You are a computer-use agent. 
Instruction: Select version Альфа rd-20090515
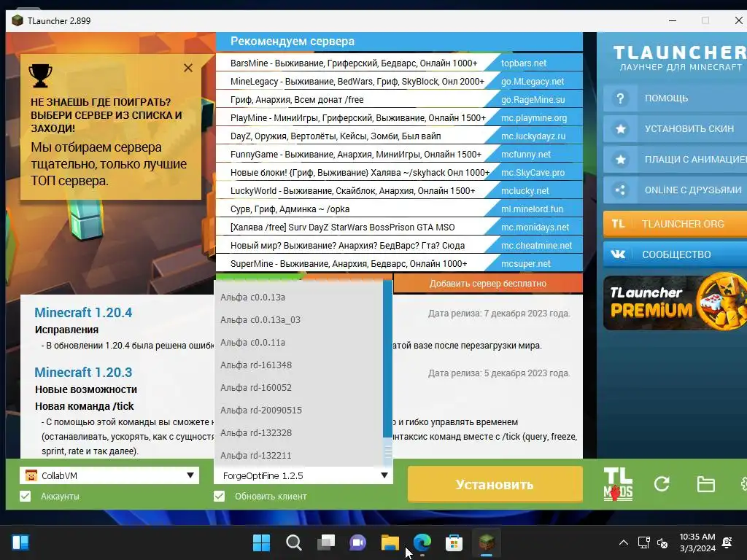(298, 410)
